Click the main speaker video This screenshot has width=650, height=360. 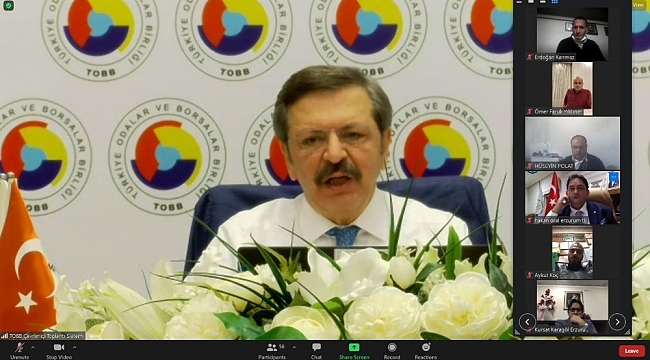pyautogui.click(x=256, y=170)
